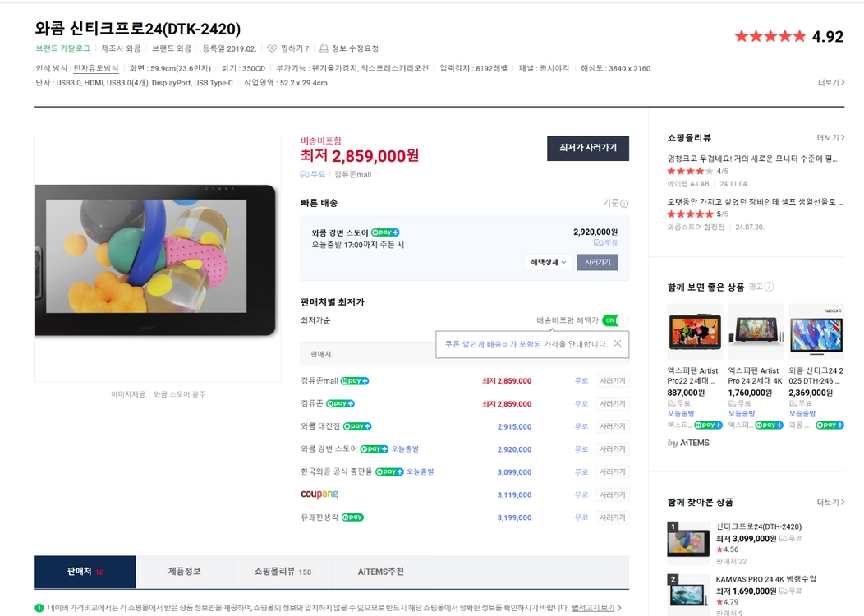Click 사러가기 in the 빠른 배송 box
Screen dimensions: 864x616
597,262
